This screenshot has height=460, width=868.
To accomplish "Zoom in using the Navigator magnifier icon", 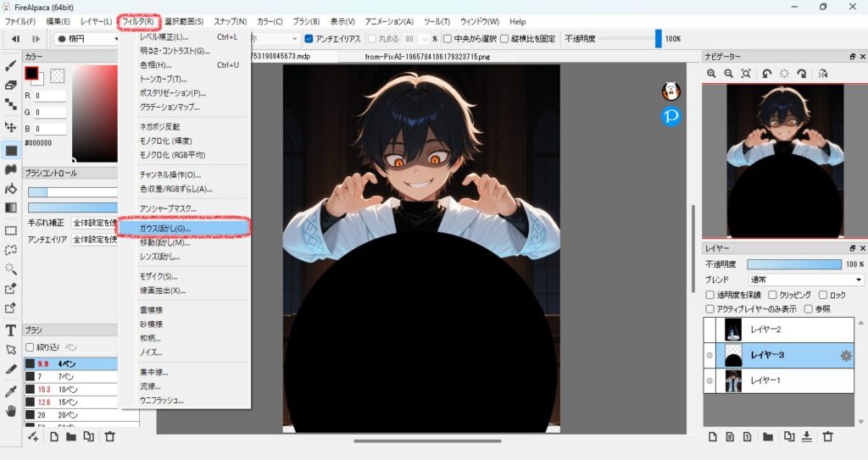I will pos(712,74).
